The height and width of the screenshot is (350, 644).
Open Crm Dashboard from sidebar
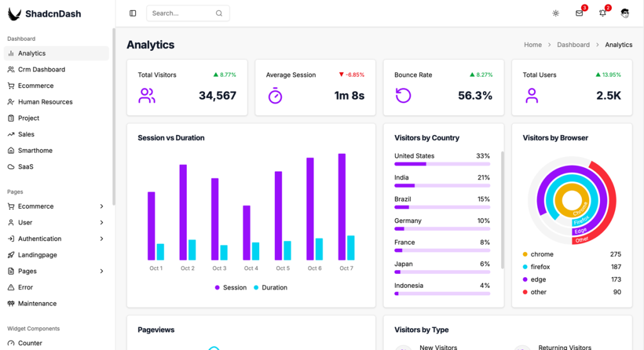[x=42, y=70]
